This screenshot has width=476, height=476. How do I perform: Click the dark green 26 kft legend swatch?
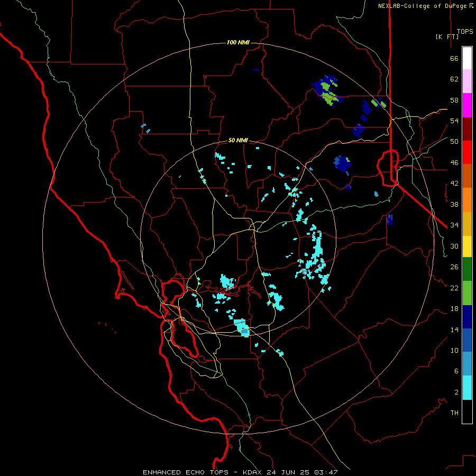pos(467,269)
